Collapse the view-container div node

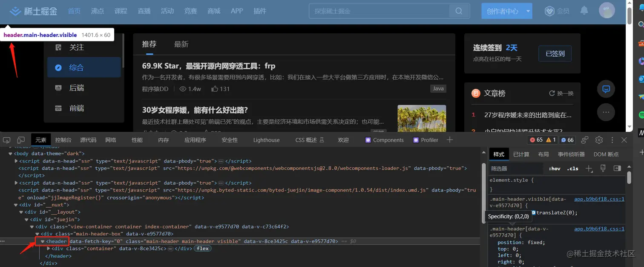tap(32, 226)
